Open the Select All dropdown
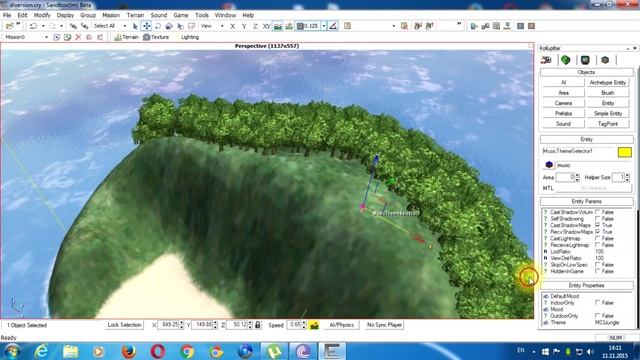Image resolution: width=640 pixels, height=360 pixels. click(124, 26)
